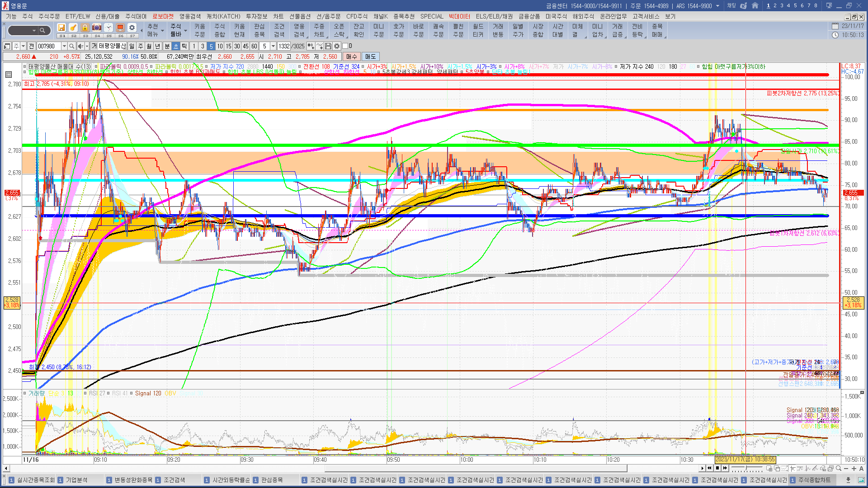Switch chart period to 분 (minute)
868x488 pixels.
pyautogui.click(x=167, y=46)
